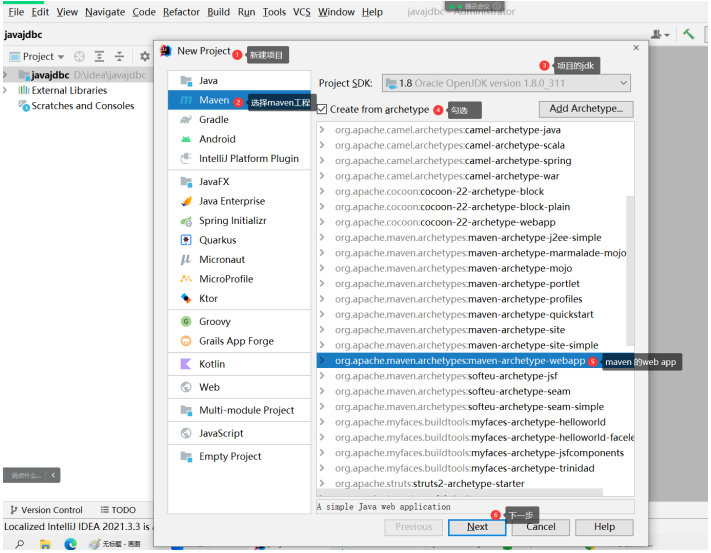Close the New Project dialog
The height and width of the screenshot is (553, 711).
(x=636, y=48)
